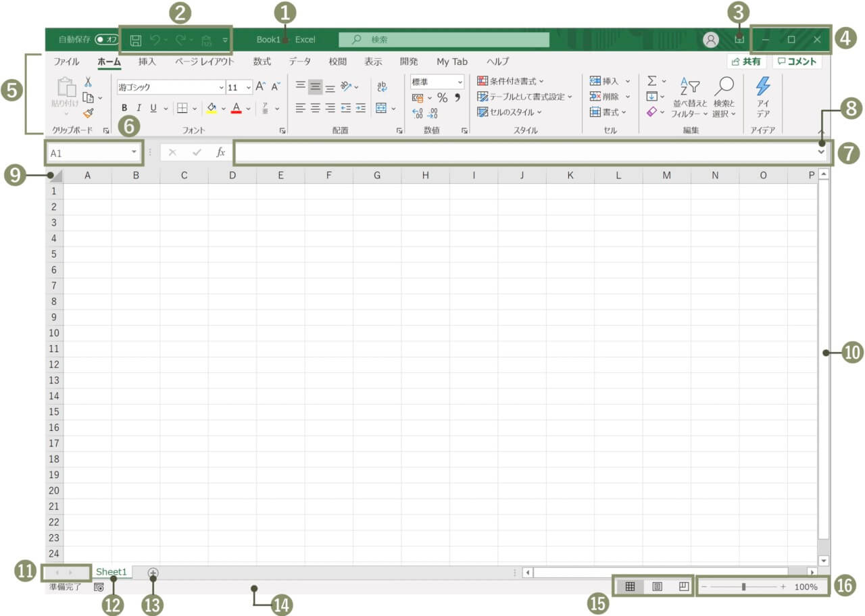
Task: Click the 検索 search box in title bar
Action: coord(444,40)
